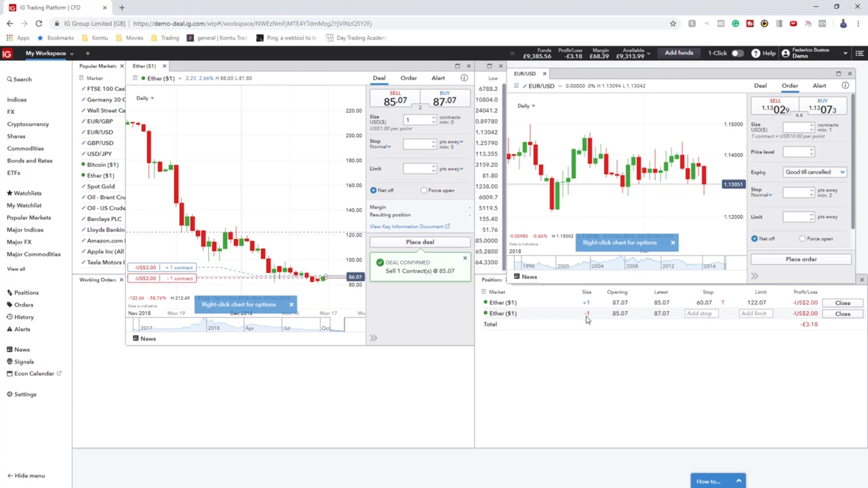Open Stop Normal type dropdown in Ether ticket

[x=380, y=147]
